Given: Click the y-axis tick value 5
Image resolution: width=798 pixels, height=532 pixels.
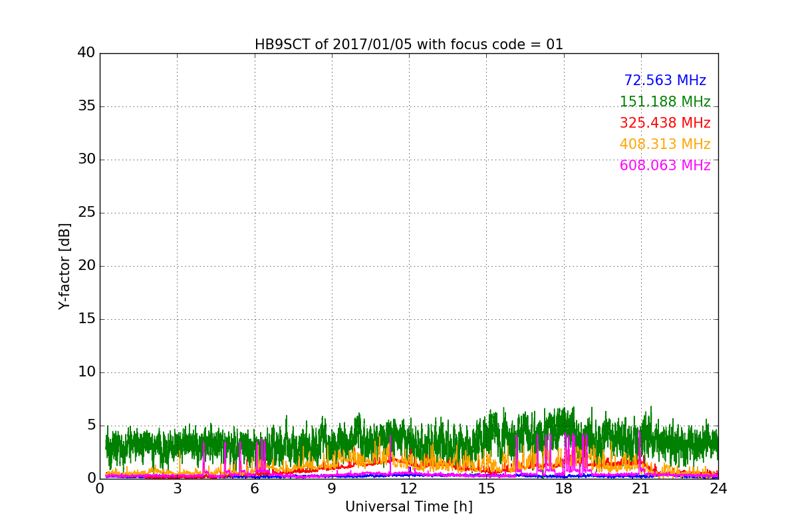Looking at the screenshot, I should (x=91, y=425).
